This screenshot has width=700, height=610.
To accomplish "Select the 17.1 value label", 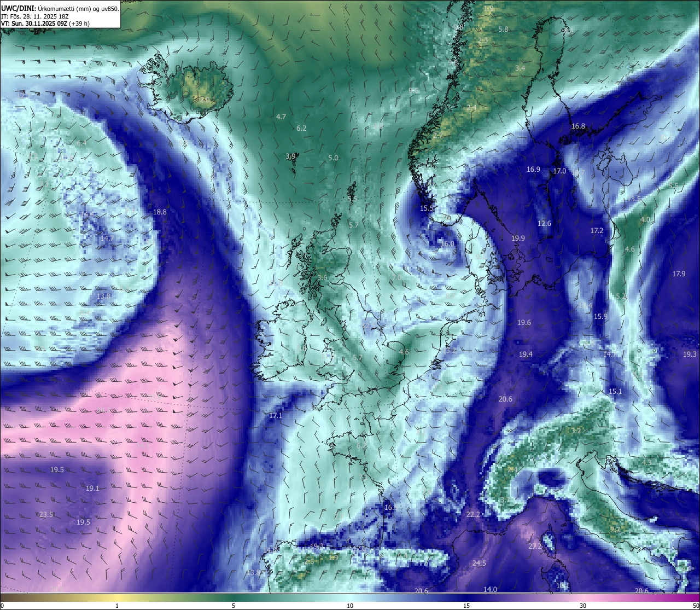I will [276, 416].
